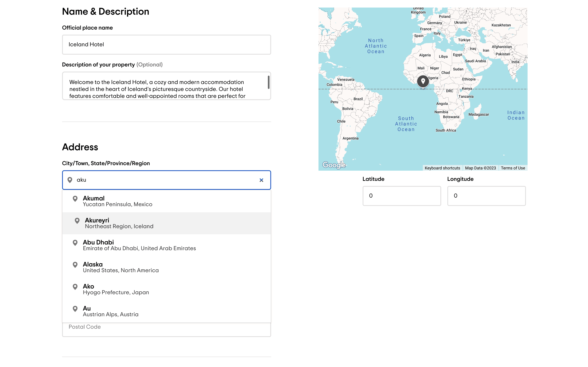Click the pin icon beside Alaska suggestion
Screen dimensions: 588x367
(75, 265)
